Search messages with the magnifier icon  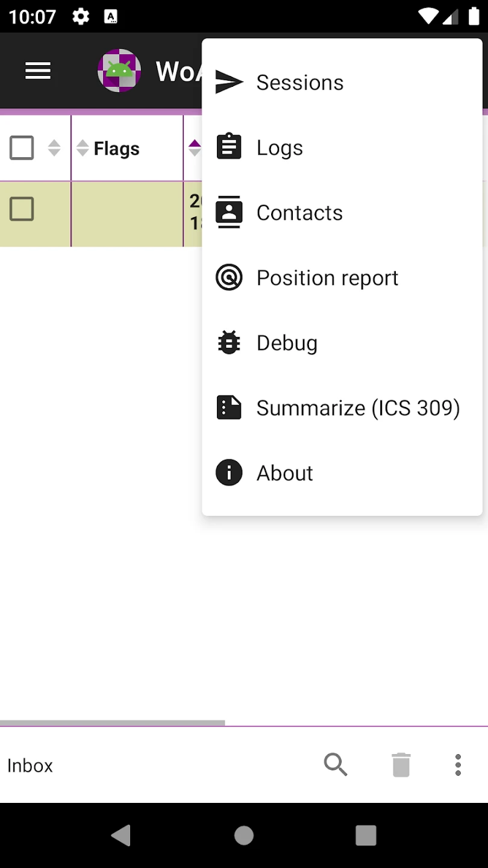(336, 765)
